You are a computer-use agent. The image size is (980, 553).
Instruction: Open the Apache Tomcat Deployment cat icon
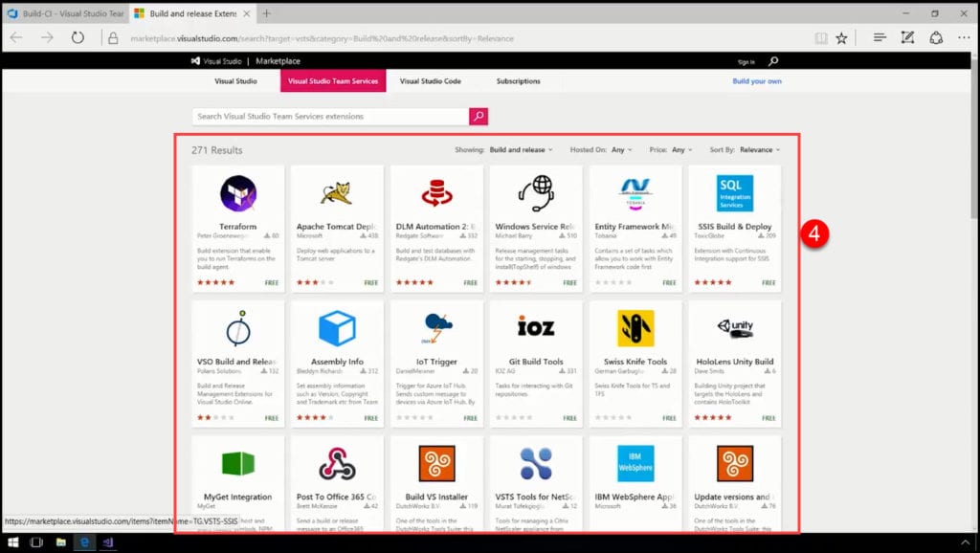337,193
